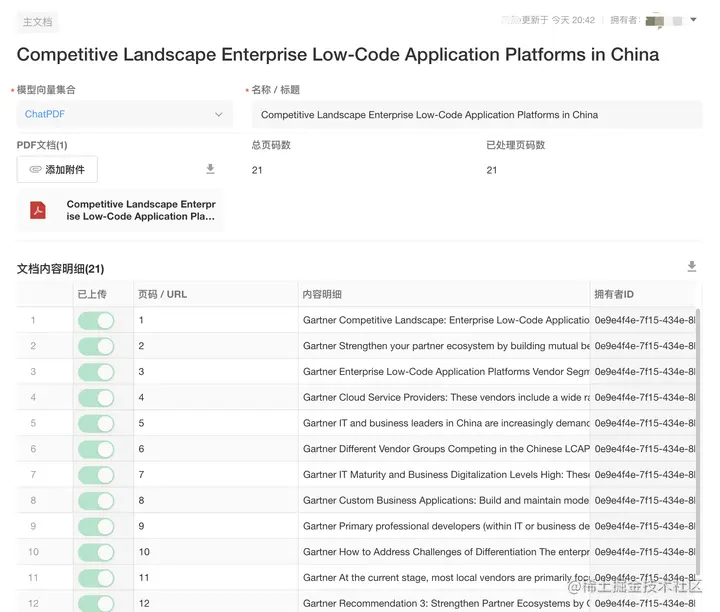Click the table's vertical scrollbar
Image resolution: width=720 pixels, height=612 pixels.
click(698, 441)
